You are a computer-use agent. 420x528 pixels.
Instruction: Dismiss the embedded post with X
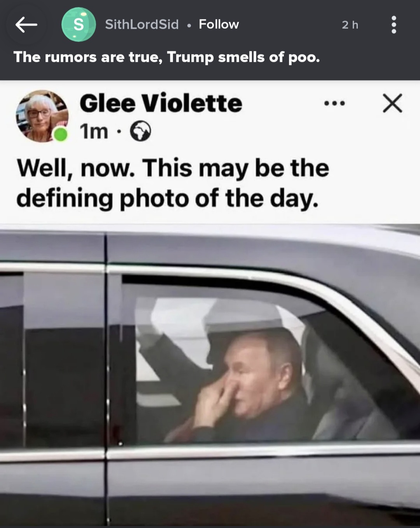392,103
